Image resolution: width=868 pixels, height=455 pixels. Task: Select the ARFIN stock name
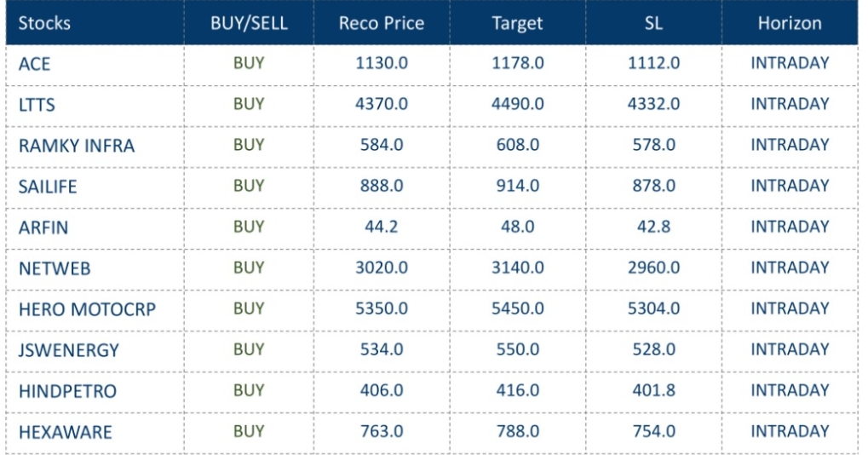pyautogui.click(x=43, y=227)
